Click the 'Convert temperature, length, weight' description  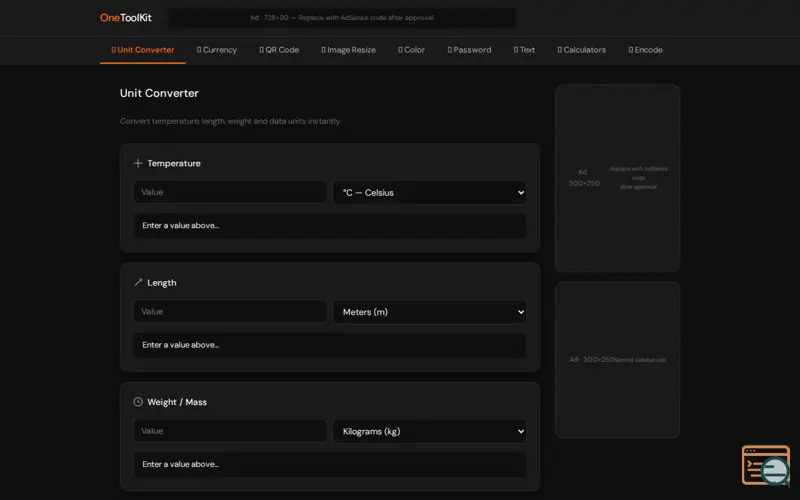coord(230,121)
